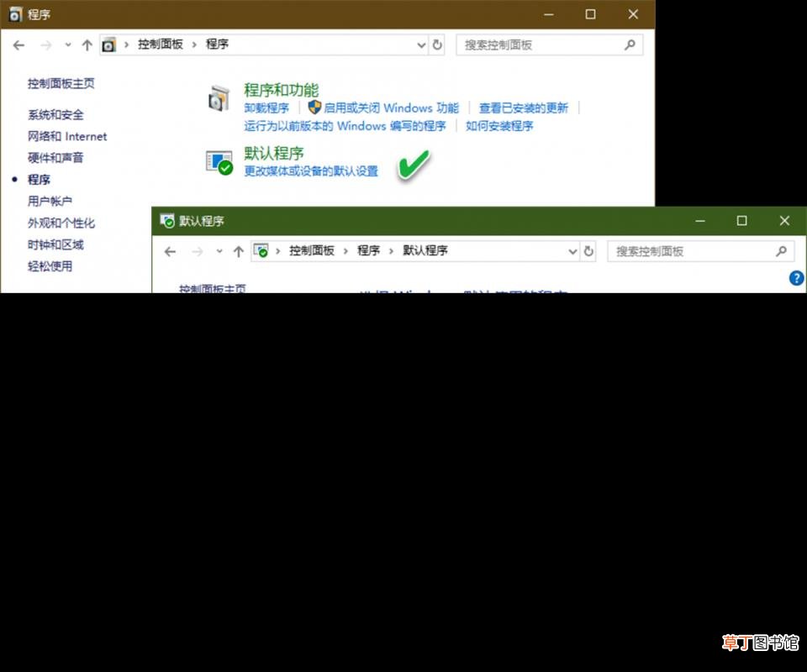
Task: Click the shield icon by Windows 功能
Action: 314,108
